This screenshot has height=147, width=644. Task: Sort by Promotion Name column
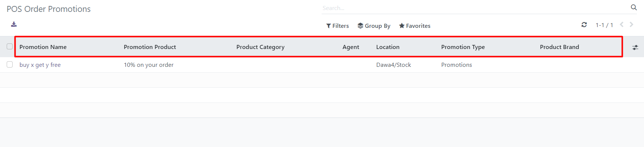click(x=43, y=47)
